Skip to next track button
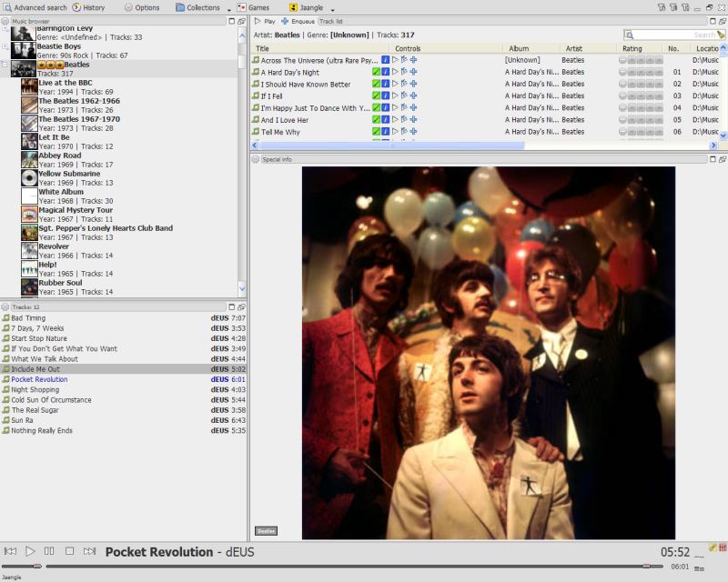The height and width of the screenshot is (582, 728). 89,551
